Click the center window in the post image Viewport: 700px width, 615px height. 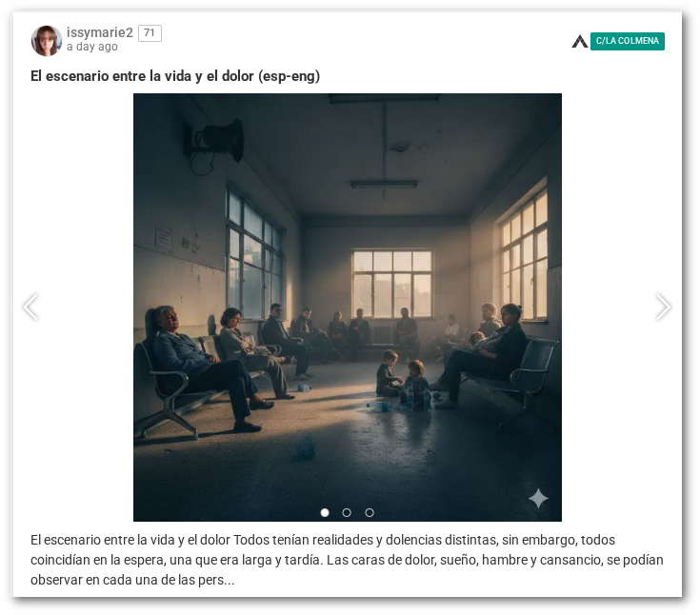(392, 284)
